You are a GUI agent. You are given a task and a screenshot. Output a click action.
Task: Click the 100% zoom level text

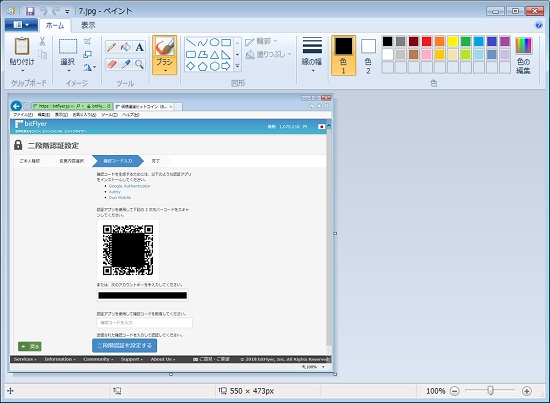[436, 391]
